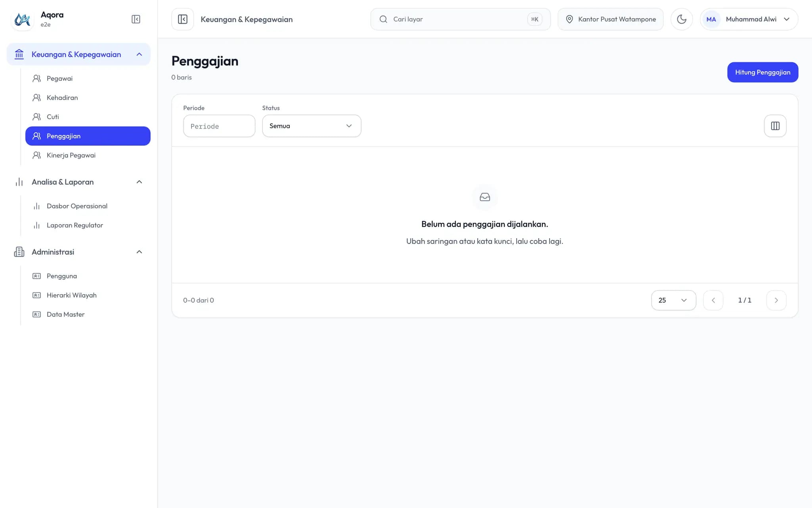Open column visibility settings icon
The width and height of the screenshot is (812, 508).
775,126
